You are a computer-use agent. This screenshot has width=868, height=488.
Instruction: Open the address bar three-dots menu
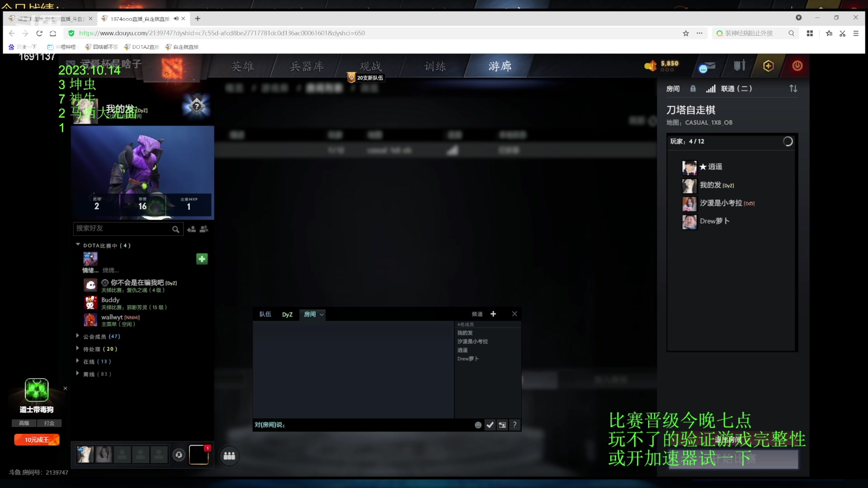[699, 33]
